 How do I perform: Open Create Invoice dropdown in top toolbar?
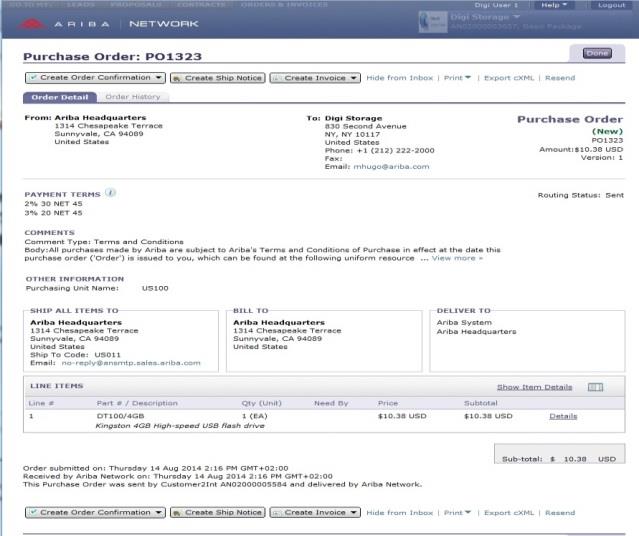coord(315,78)
